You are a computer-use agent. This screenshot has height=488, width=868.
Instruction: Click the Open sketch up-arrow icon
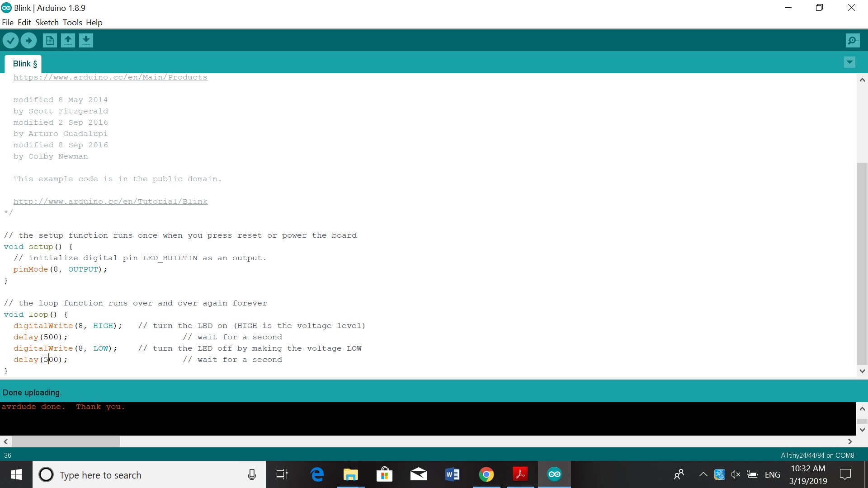click(x=68, y=41)
